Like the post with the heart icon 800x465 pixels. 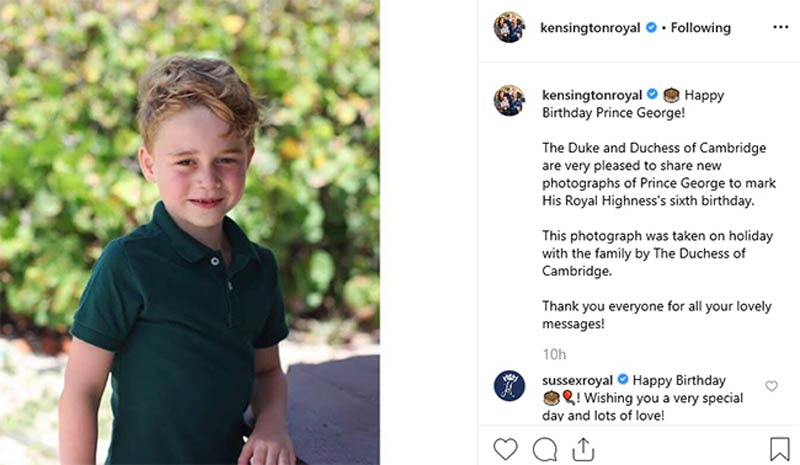click(x=506, y=448)
